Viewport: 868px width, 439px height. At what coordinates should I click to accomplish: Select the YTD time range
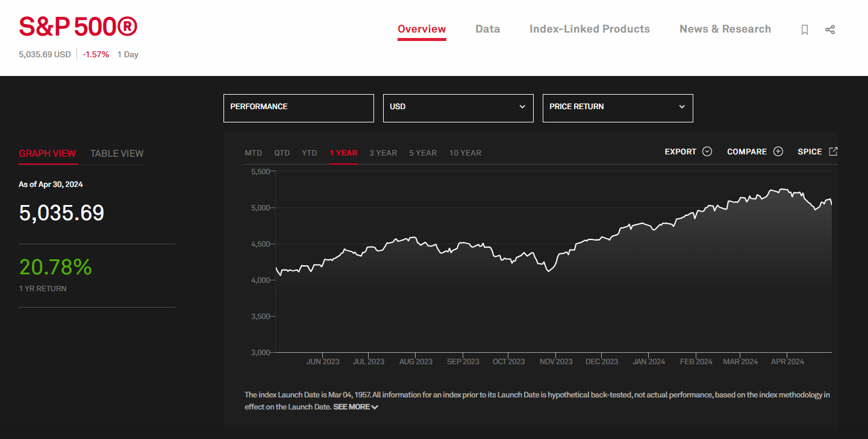310,153
